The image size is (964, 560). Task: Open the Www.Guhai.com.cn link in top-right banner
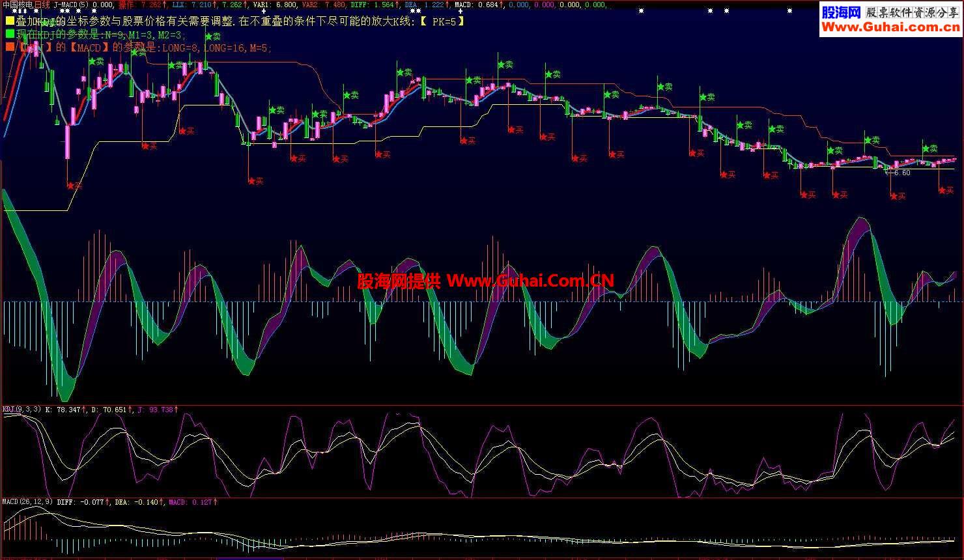pyautogui.click(x=890, y=27)
